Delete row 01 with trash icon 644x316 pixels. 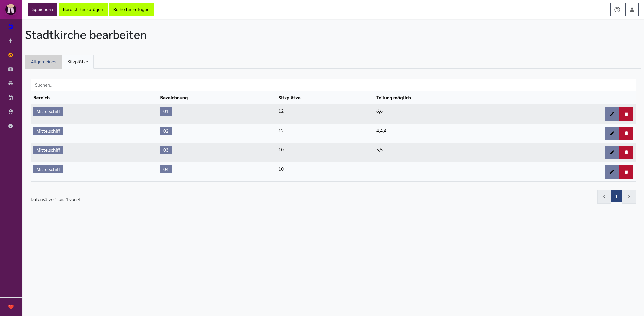coord(626,114)
